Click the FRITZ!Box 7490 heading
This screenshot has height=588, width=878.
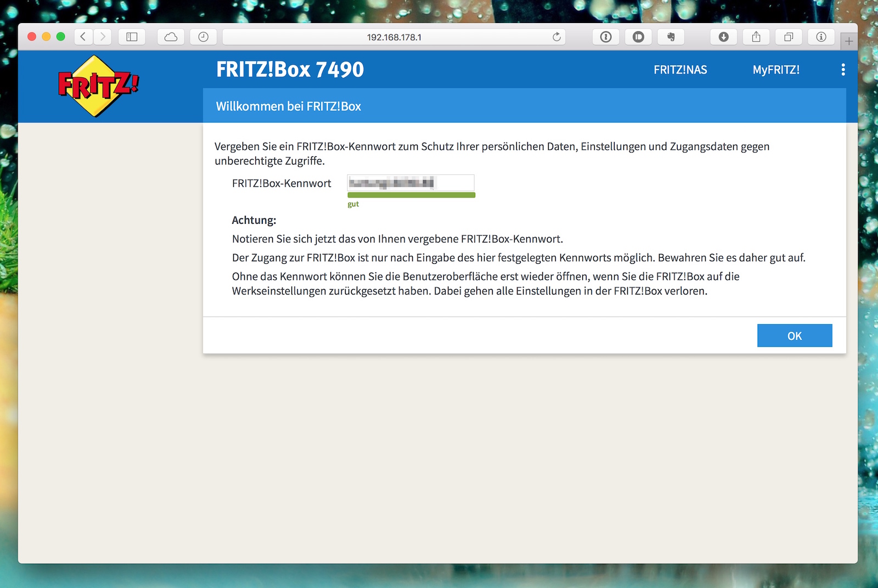point(290,70)
